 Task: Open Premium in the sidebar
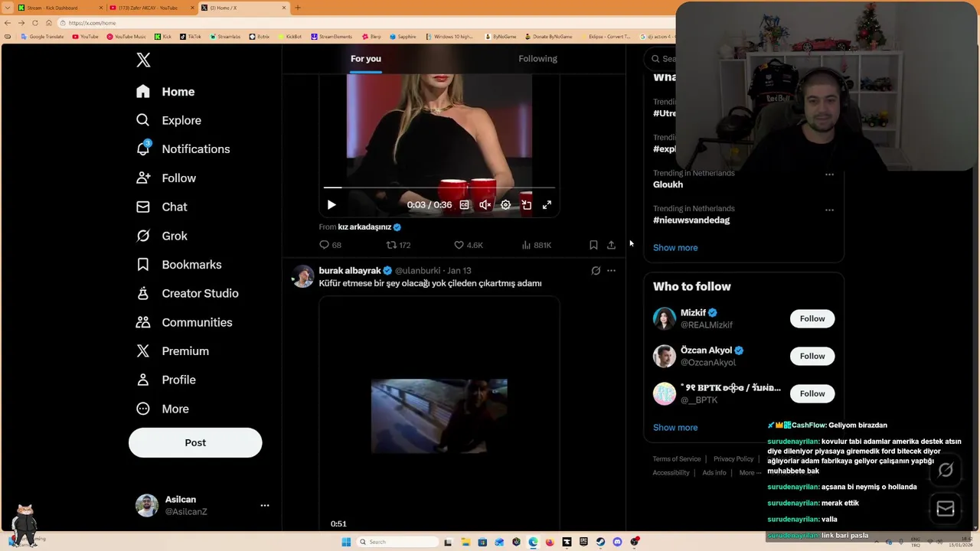(171, 351)
